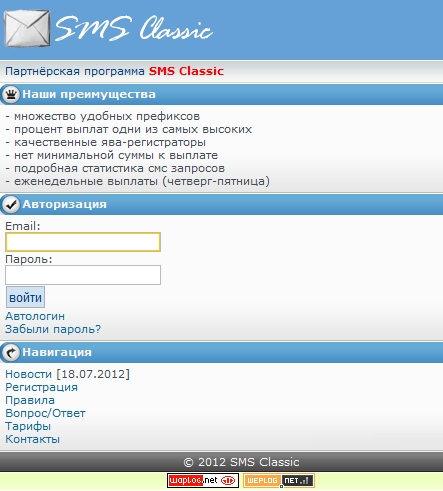Click the Email: label
Viewport: 443px width, 491px height.
coord(23,226)
